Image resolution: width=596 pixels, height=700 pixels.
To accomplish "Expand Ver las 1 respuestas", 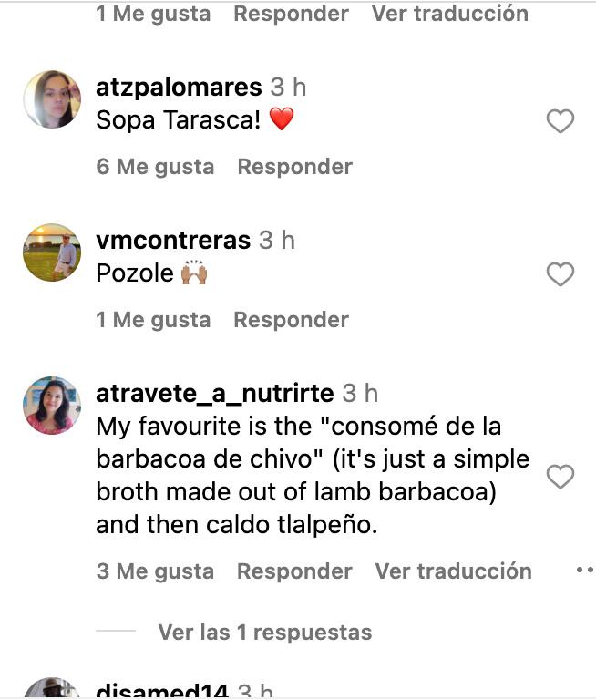I will (x=265, y=633).
